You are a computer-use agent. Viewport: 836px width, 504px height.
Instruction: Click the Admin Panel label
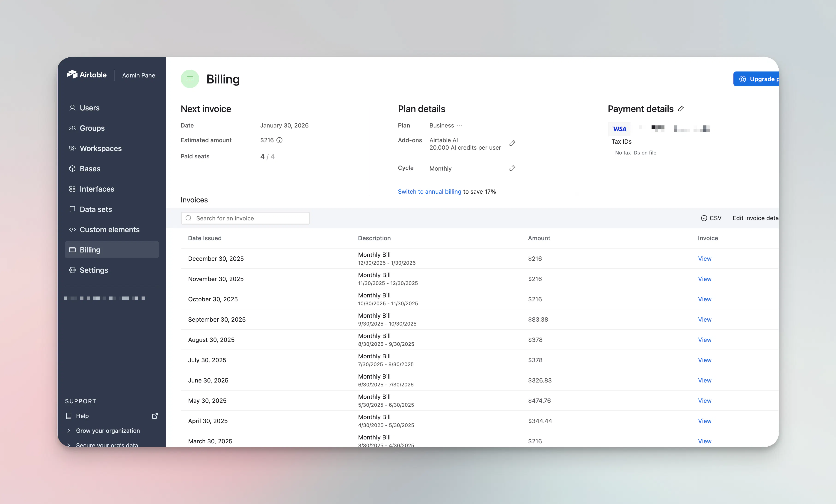tap(139, 75)
